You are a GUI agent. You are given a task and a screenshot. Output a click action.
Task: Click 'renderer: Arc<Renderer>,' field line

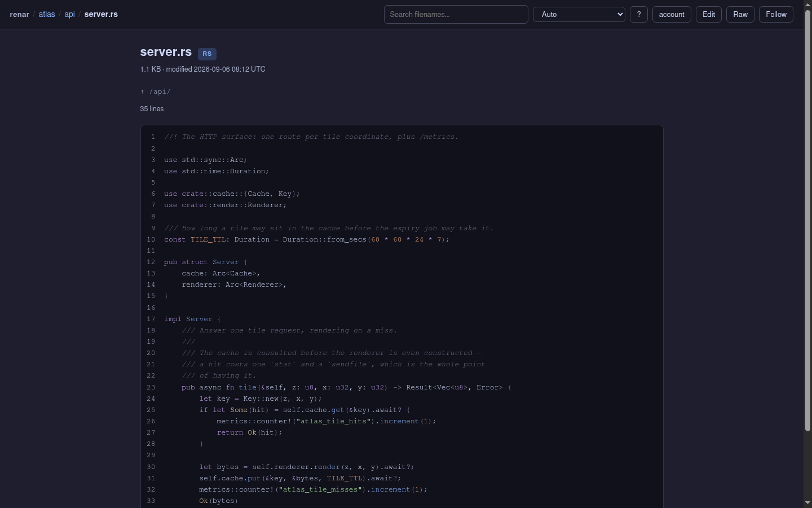point(234,284)
